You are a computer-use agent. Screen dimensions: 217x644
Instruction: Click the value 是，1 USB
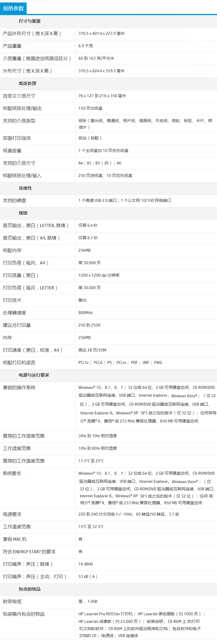coord(88,602)
